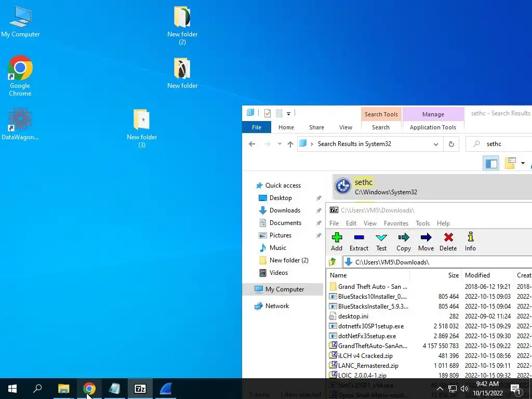
Task: Click the volume icon in system tray
Action: tap(464, 389)
